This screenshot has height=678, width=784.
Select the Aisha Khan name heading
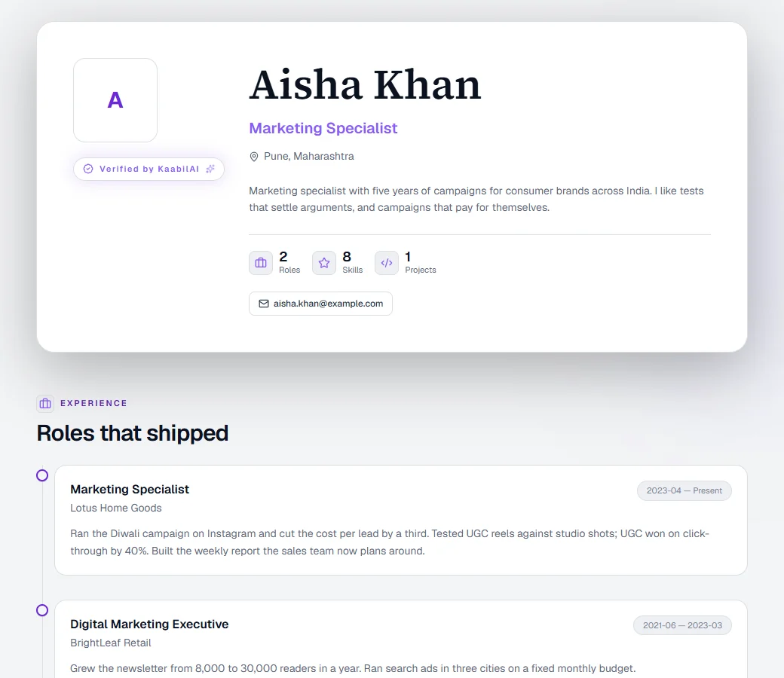(365, 85)
